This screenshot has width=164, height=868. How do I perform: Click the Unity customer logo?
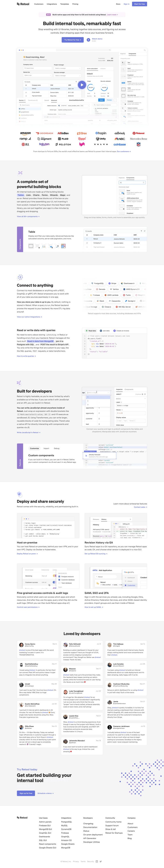click(101, 139)
